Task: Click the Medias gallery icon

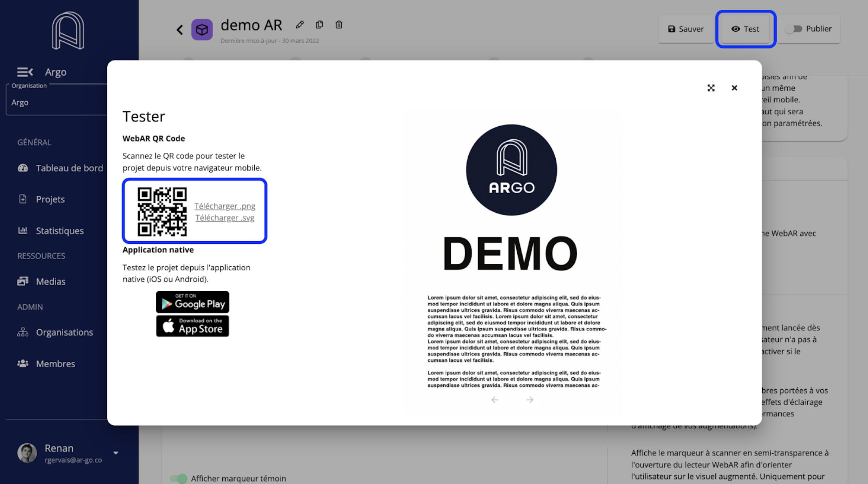Action: click(x=23, y=281)
